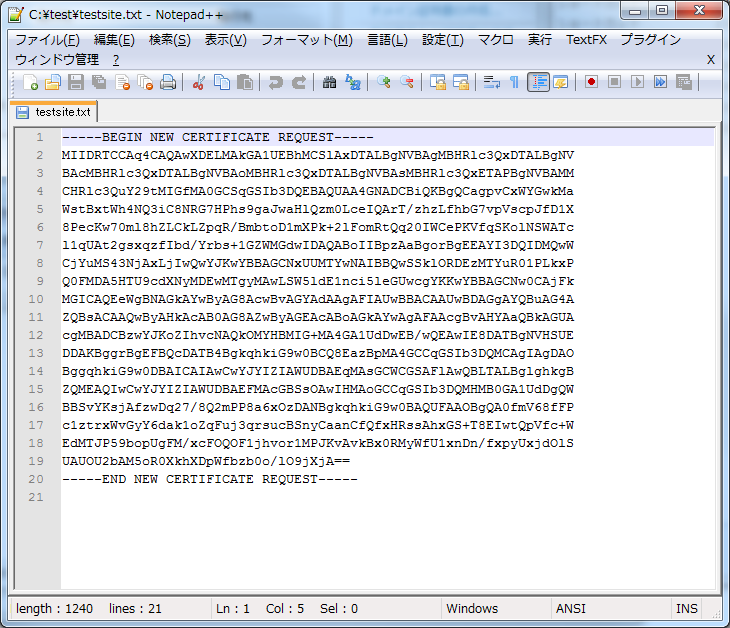Open the 検索(S) menu

[x=169, y=40]
